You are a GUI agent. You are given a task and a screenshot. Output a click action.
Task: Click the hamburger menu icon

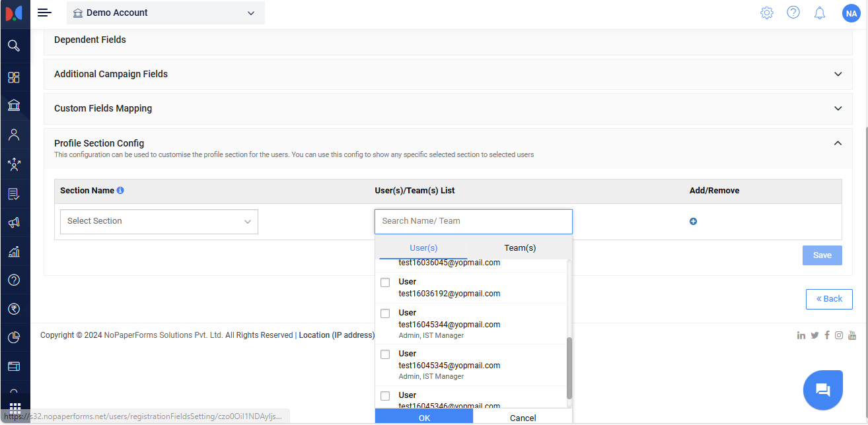tap(44, 13)
